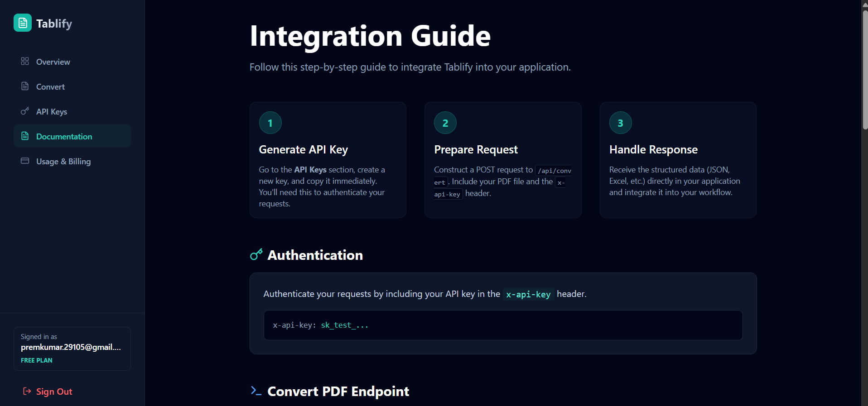Viewport: 868px width, 406px height.
Task: Click the Generate API Key heading
Action: (304, 150)
